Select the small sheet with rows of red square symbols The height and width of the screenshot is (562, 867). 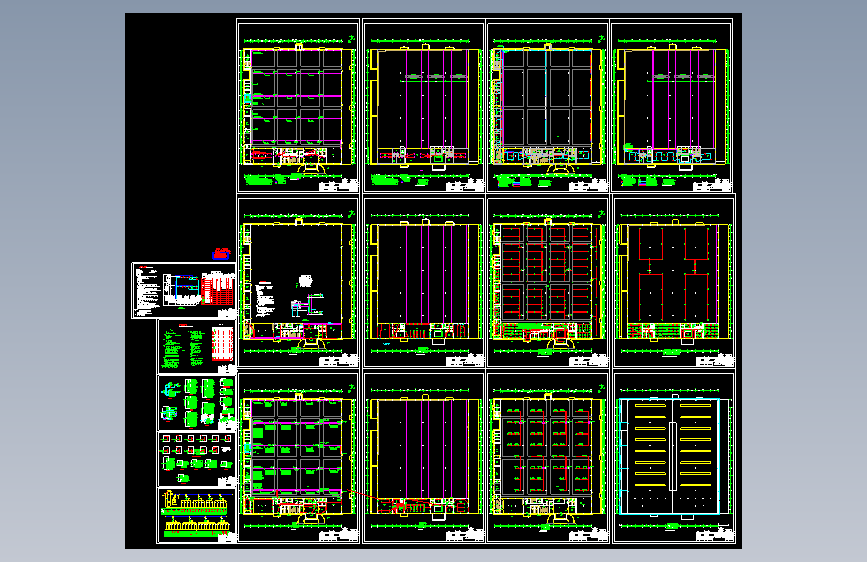197,460
